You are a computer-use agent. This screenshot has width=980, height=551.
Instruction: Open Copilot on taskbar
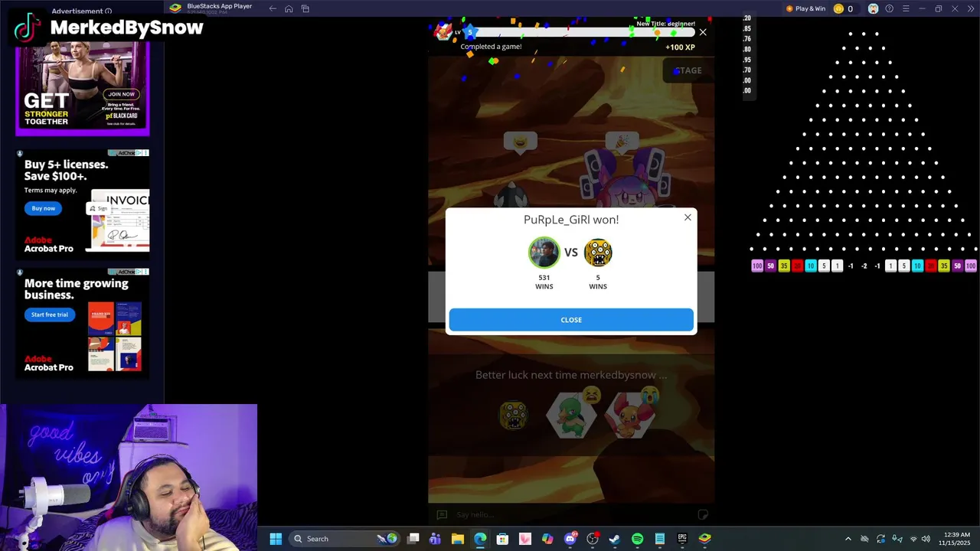pyautogui.click(x=547, y=539)
